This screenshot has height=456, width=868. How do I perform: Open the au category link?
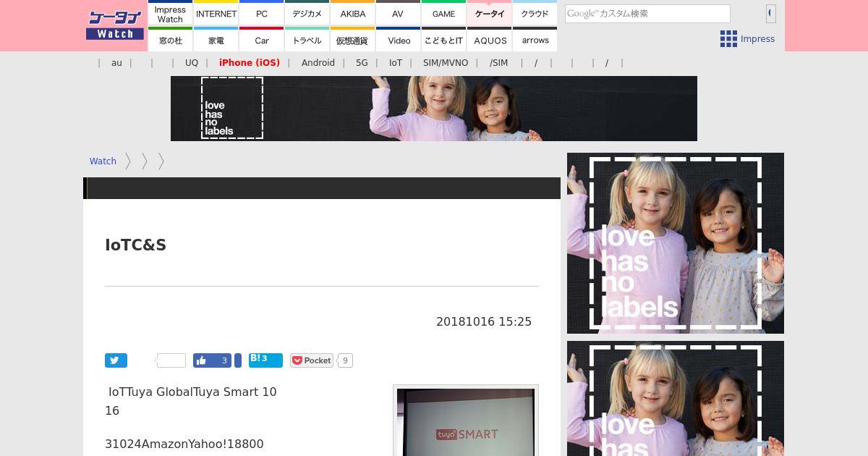click(x=116, y=63)
